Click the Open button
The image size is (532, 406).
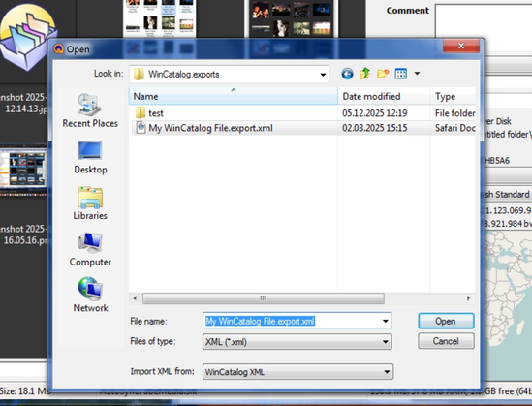446,321
